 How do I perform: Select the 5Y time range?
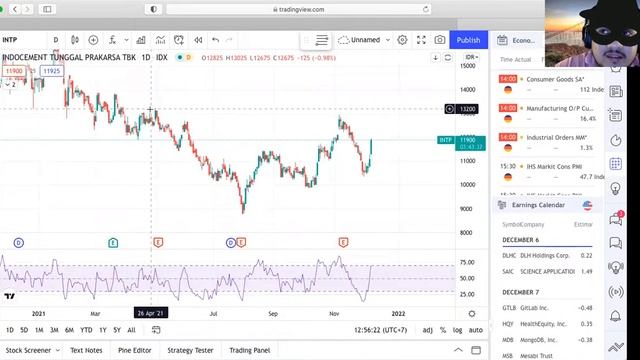[x=117, y=330]
